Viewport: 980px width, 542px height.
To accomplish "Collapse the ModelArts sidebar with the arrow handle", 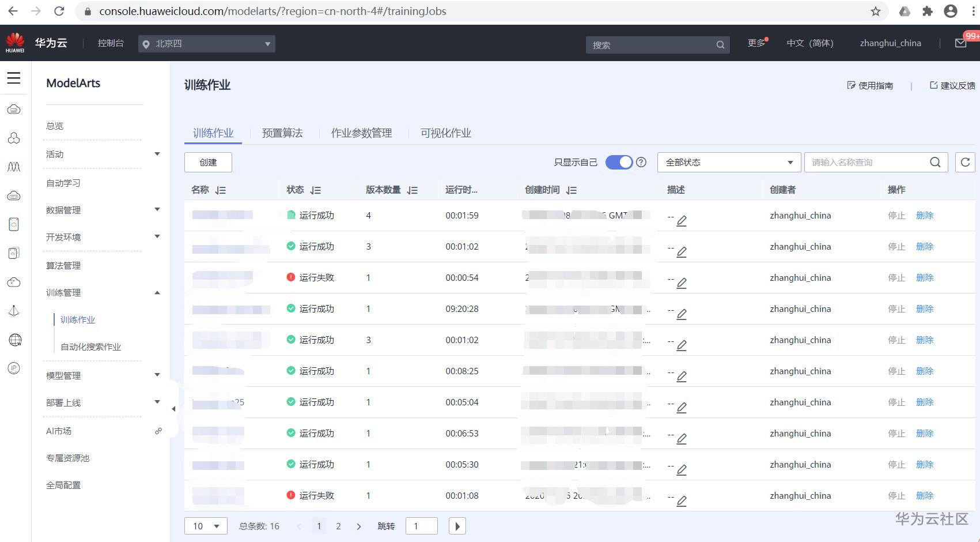I will coord(173,409).
